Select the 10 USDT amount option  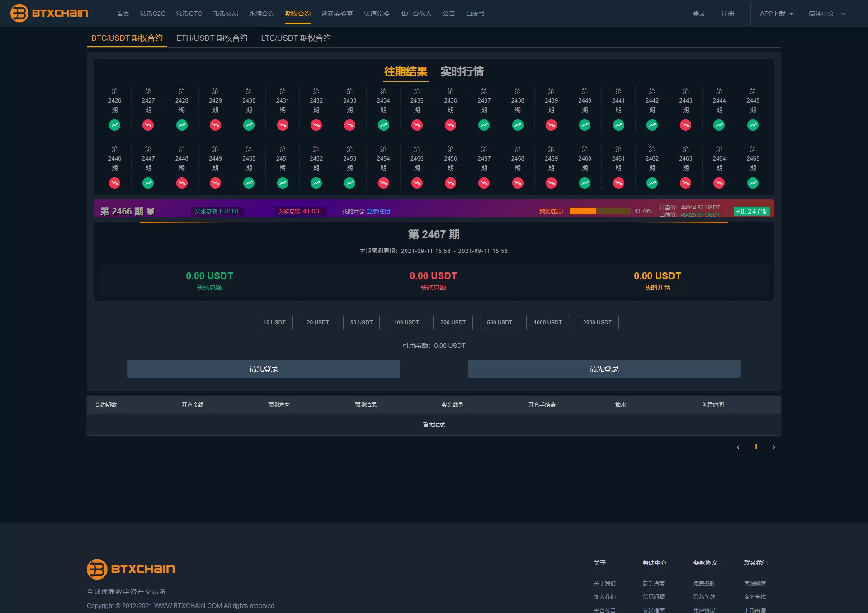[274, 323]
